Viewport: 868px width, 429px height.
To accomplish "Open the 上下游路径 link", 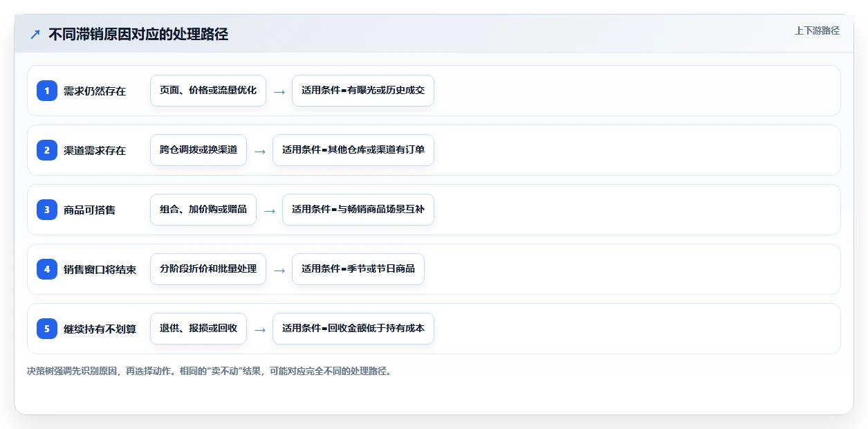I will pyautogui.click(x=817, y=30).
